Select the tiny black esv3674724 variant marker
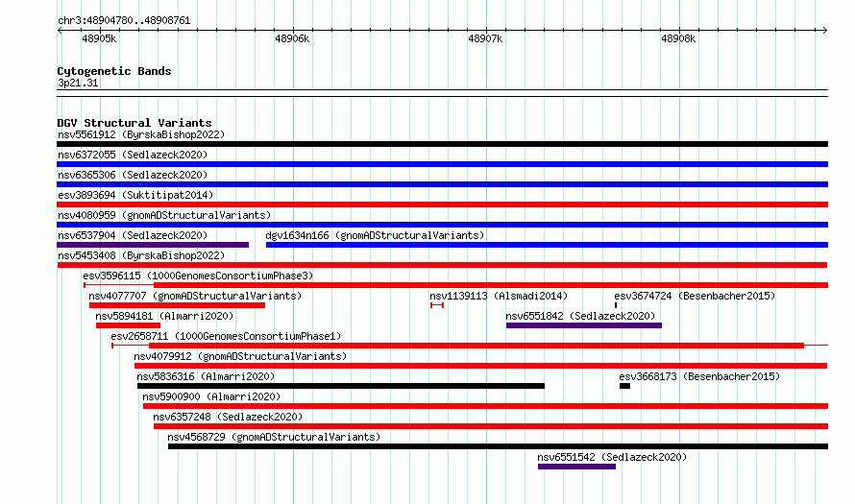This screenshot has width=855, height=504. [x=616, y=305]
